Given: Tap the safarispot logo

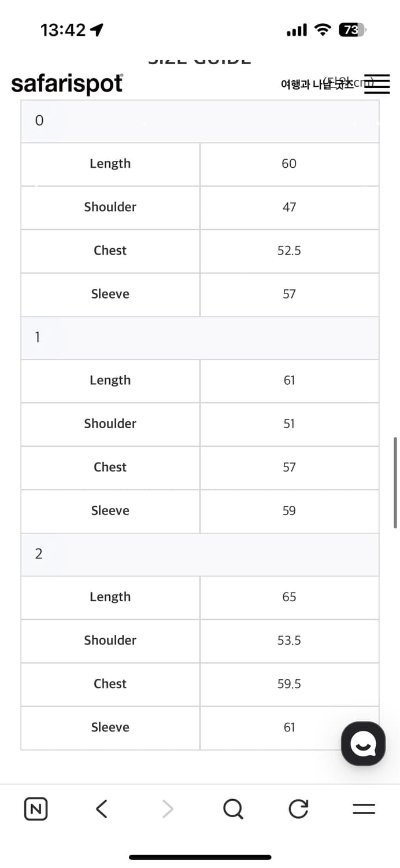Looking at the screenshot, I should (67, 84).
